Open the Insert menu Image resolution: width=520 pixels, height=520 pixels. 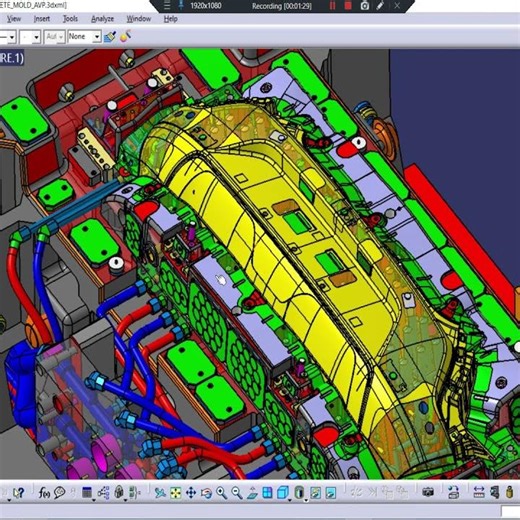pos(42,19)
